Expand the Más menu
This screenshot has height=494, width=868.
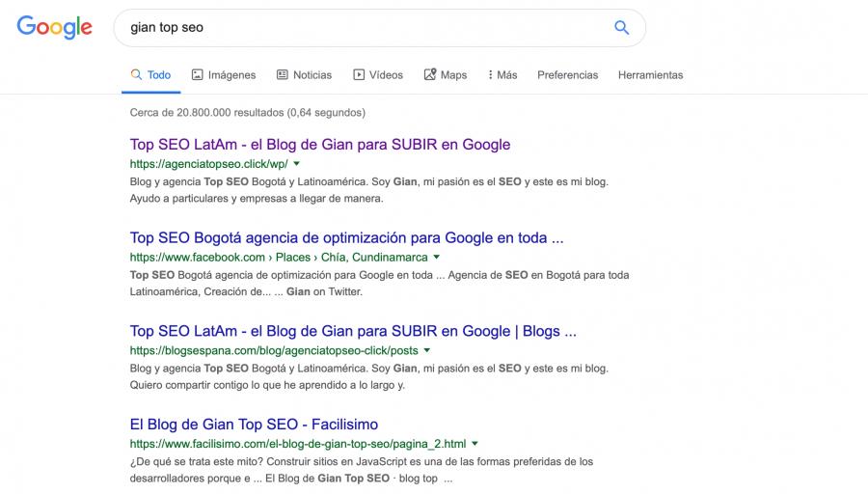pyautogui.click(x=502, y=75)
